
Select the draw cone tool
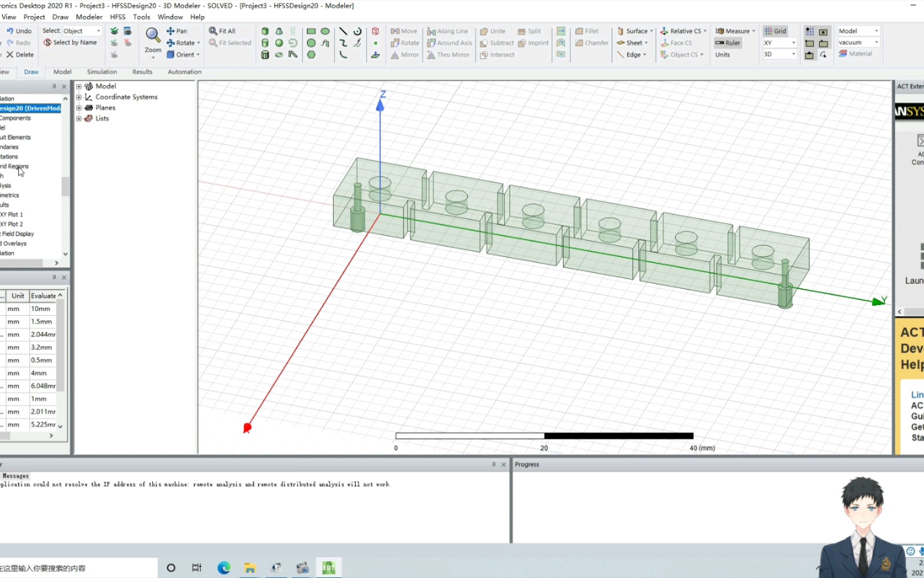(x=279, y=31)
